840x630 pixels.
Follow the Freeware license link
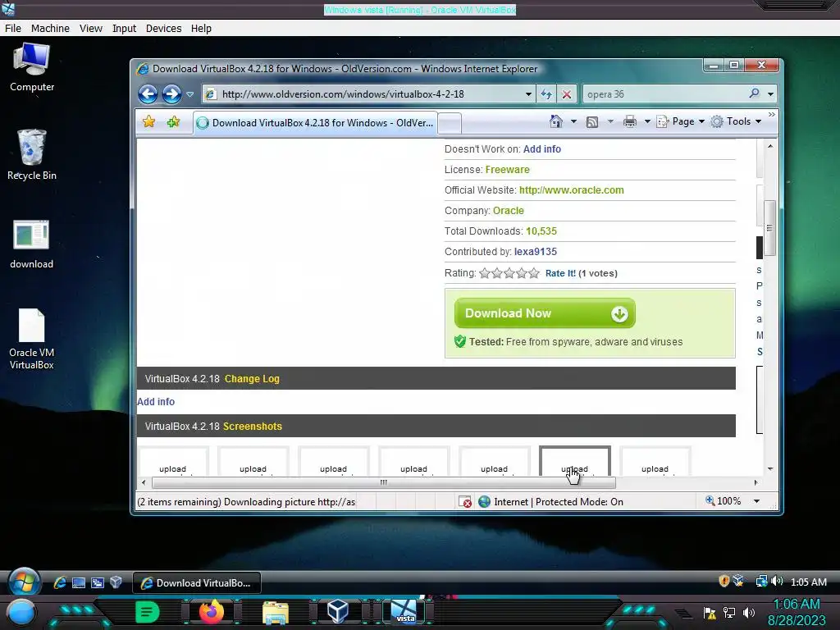[x=507, y=170]
